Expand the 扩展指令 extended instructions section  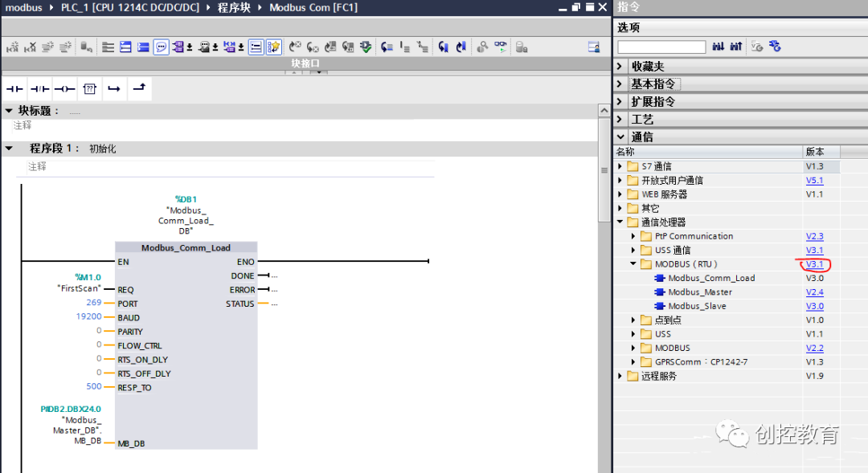point(620,102)
